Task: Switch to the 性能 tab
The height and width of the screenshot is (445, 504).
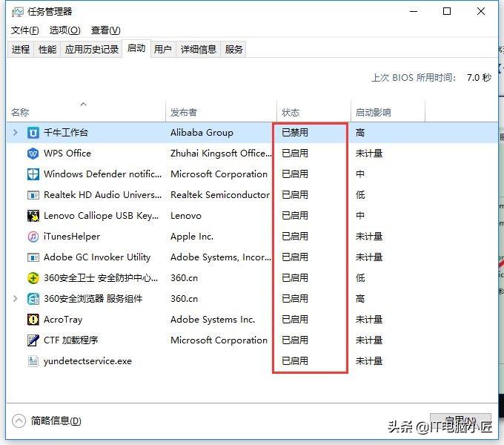Action: click(x=47, y=50)
